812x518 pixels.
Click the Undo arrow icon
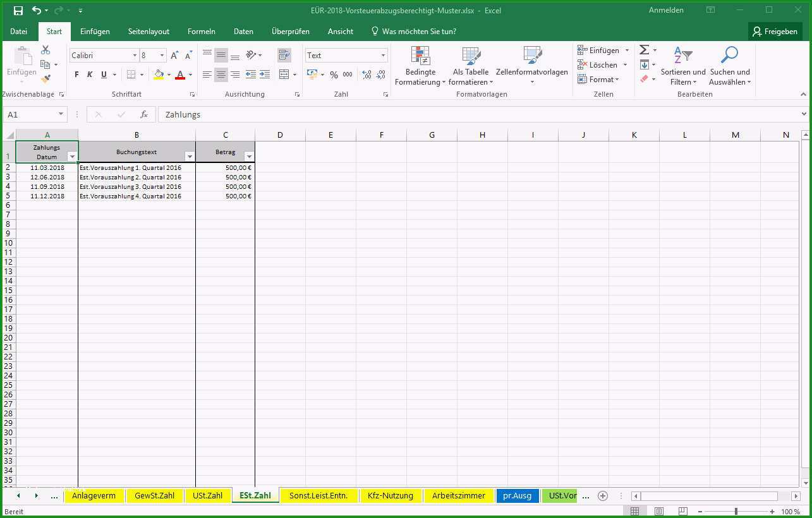pyautogui.click(x=37, y=11)
